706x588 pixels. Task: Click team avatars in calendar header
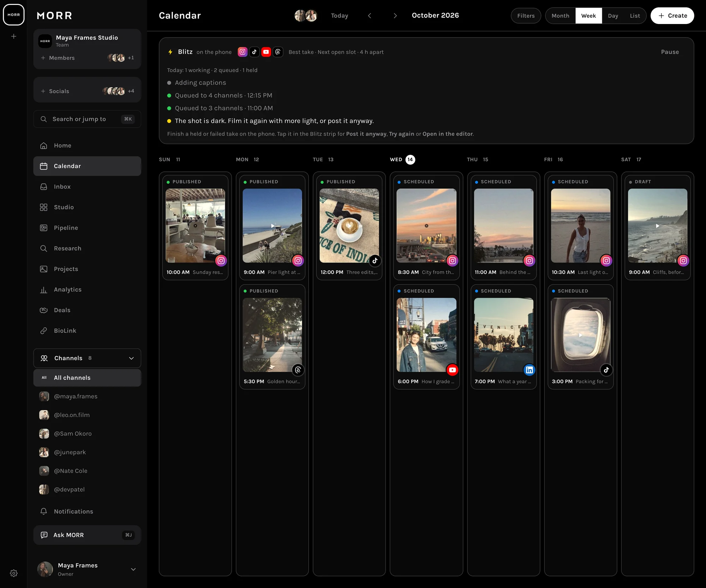coord(306,16)
